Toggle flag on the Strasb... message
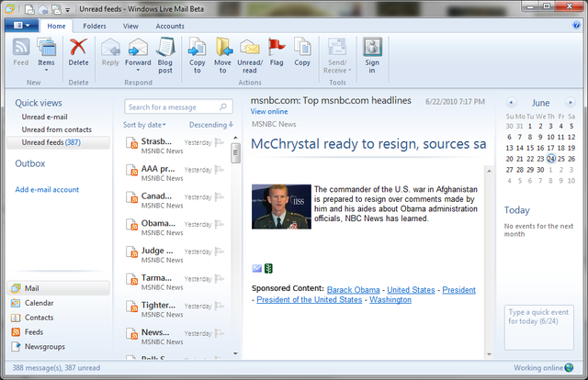The width and height of the screenshot is (588, 380). pos(220,142)
